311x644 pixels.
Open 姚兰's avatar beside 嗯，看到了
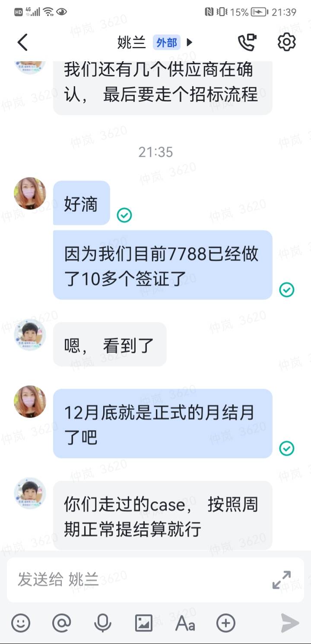coord(30,335)
